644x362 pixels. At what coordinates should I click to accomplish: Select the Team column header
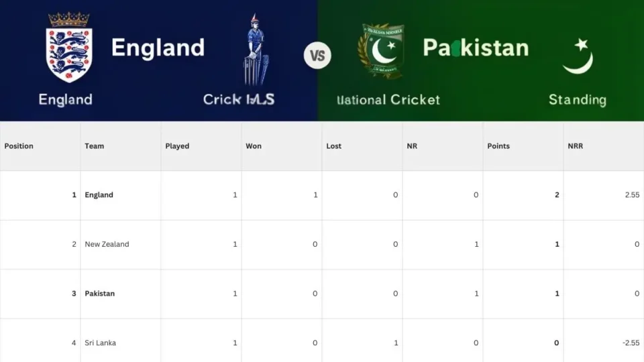coord(95,146)
